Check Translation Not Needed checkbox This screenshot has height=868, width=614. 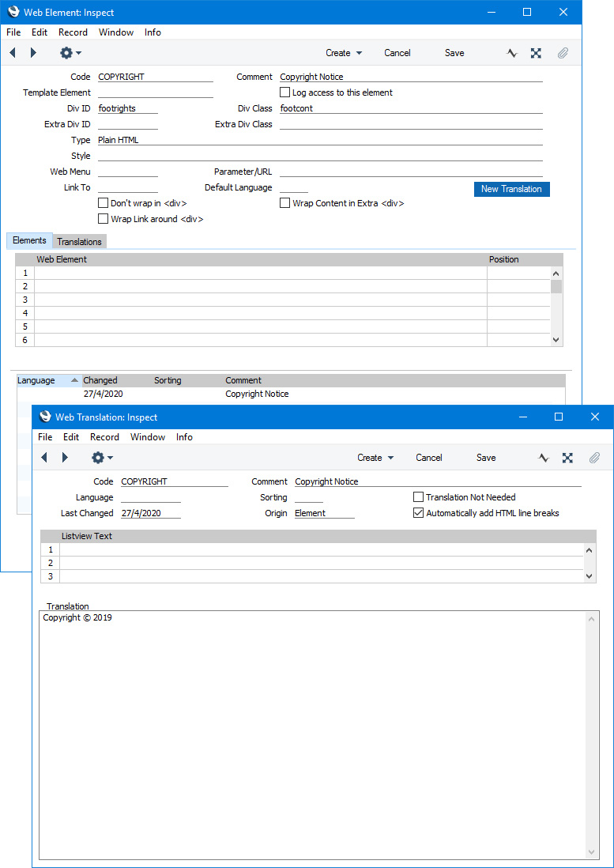[x=418, y=497]
